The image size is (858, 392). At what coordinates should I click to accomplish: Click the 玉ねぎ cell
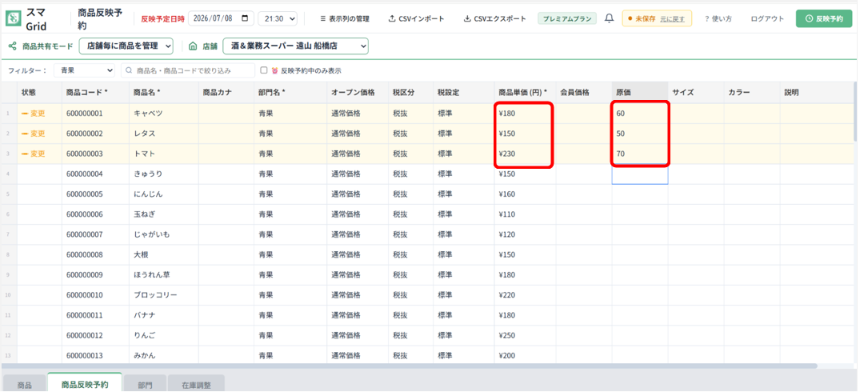click(x=163, y=215)
